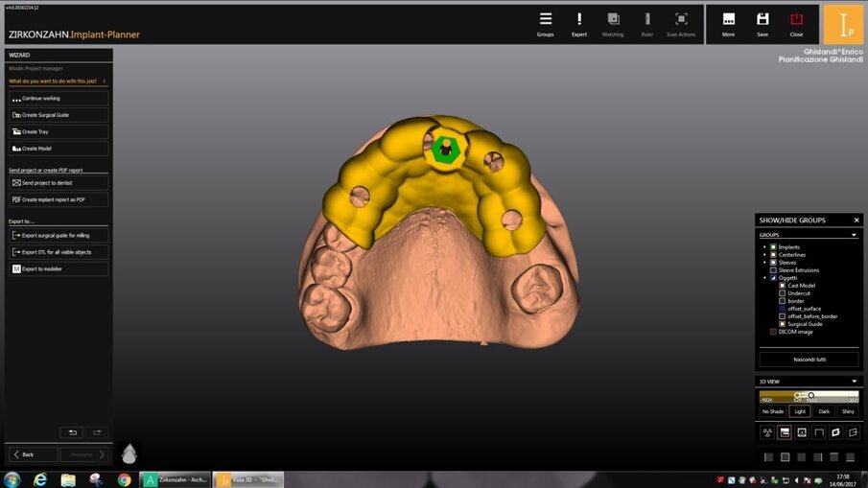Expand the Implants tree node
Viewport: 868px width, 488px height.
tap(765, 247)
